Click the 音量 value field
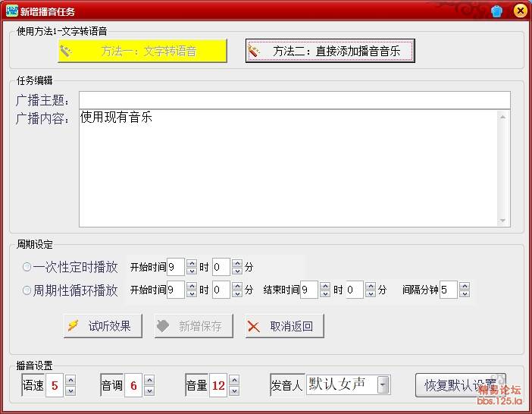 218,385
